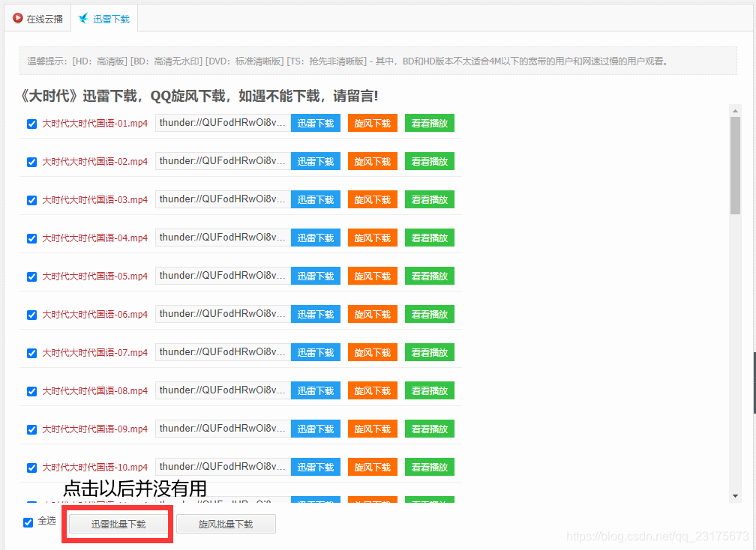Click the download list scrollbar down arrow
Viewport: 756px width, 550px height.
point(735,496)
